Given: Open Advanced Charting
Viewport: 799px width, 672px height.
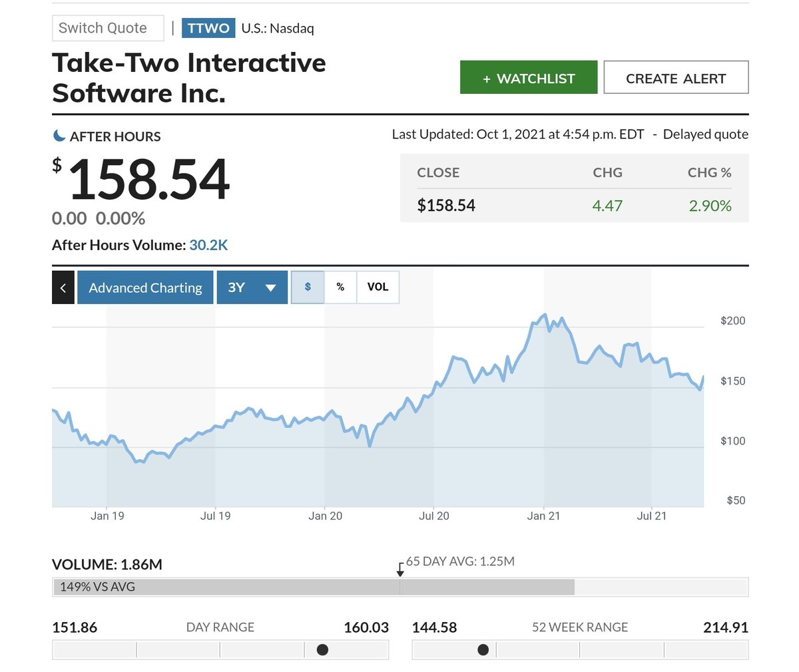Looking at the screenshot, I should (145, 287).
